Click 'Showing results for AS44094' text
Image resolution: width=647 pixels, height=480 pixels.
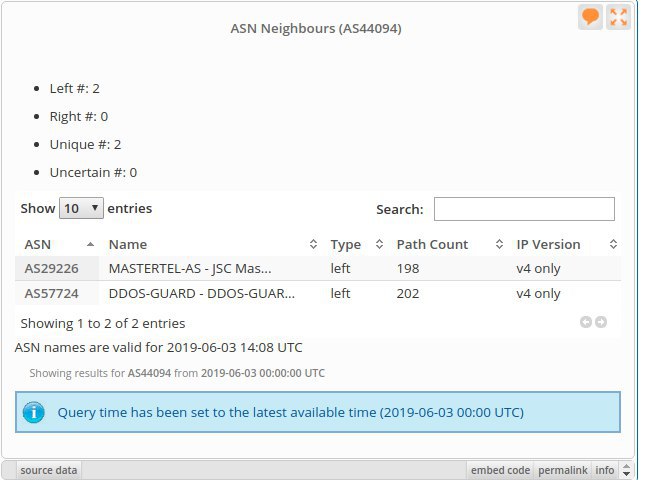177,373
